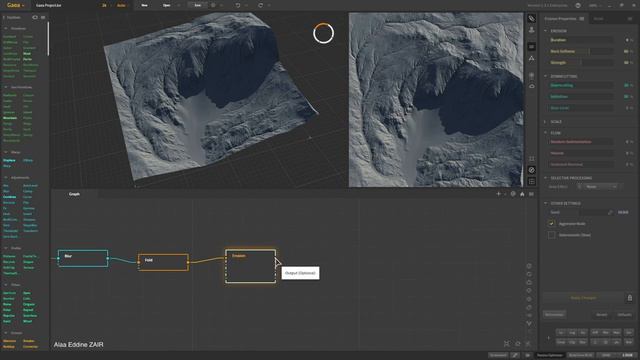This screenshot has width=640, height=360.
Task: Open the Toolbox panel hamburger menu
Action: point(43,18)
